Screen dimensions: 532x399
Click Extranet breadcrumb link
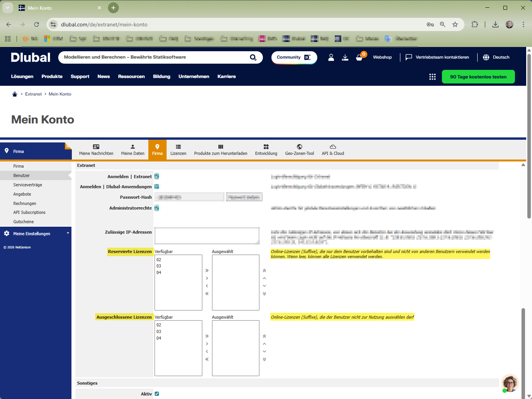(33, 94)
